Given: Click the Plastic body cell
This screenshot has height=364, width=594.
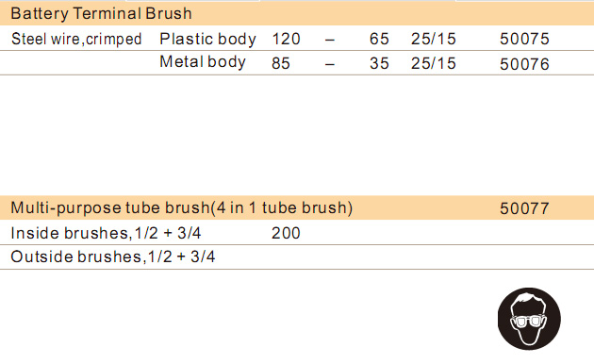Looking at the screenshot, I should coord(207,39).
